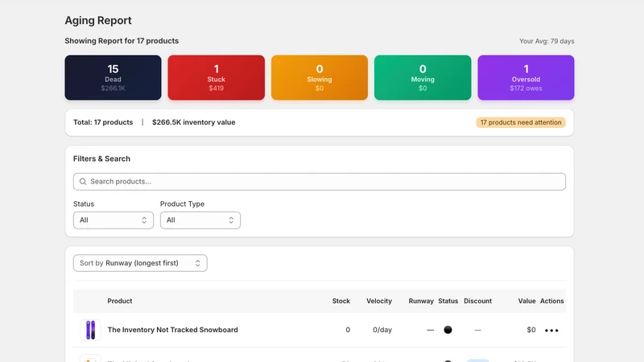The height and width of the screenshot is (362, 644).
Task: Click the Velocity column header
Action: pyautogui.click(x=379, y=301)
